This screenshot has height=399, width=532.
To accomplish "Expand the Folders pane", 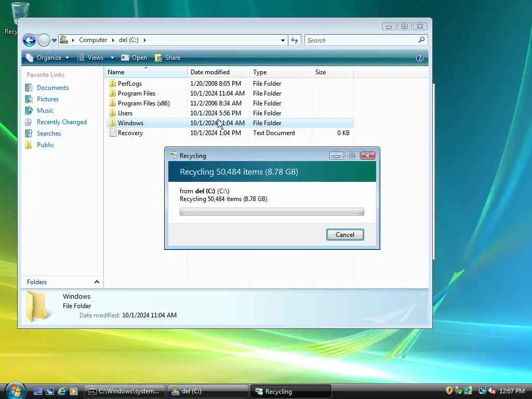I will point(62,282).
